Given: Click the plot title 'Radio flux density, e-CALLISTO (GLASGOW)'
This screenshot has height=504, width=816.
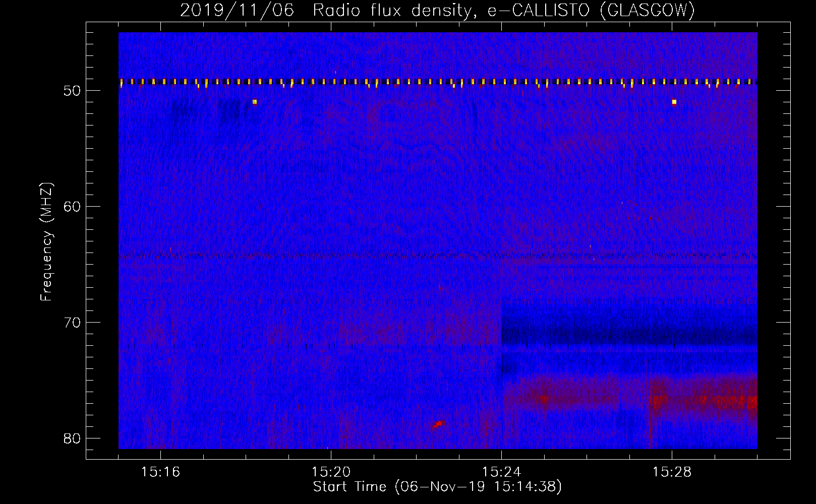Looking at the screenshot, I should tap(504, 10).
